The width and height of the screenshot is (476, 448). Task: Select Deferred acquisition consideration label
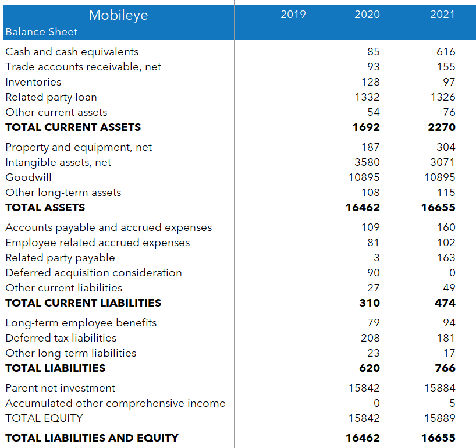pos(94,273)
